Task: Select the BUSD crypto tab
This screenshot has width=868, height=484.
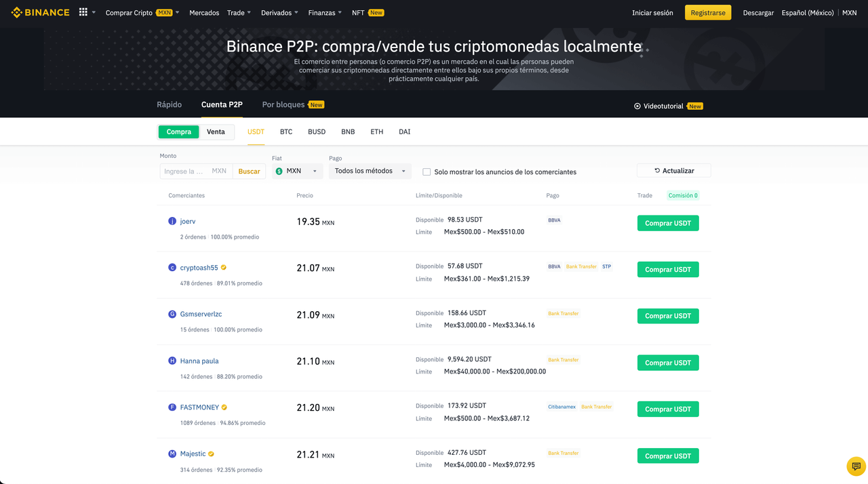Action: point(317,132)
